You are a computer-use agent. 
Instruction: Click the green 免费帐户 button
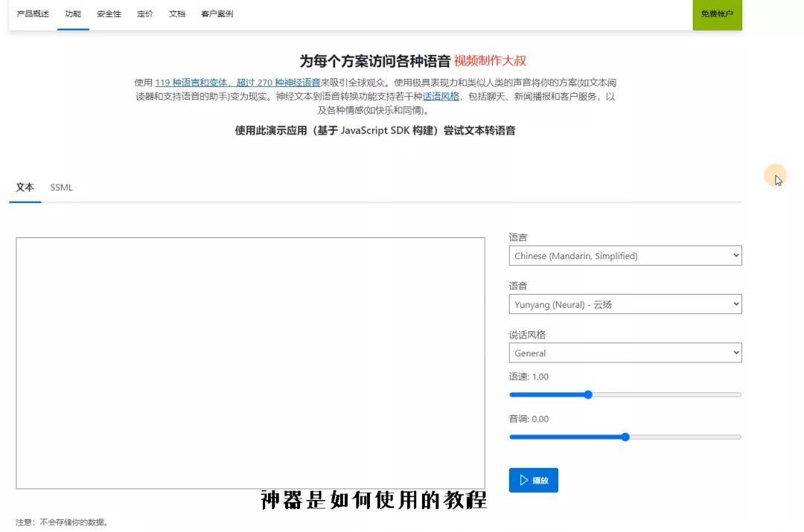click(x=717, y=14)
